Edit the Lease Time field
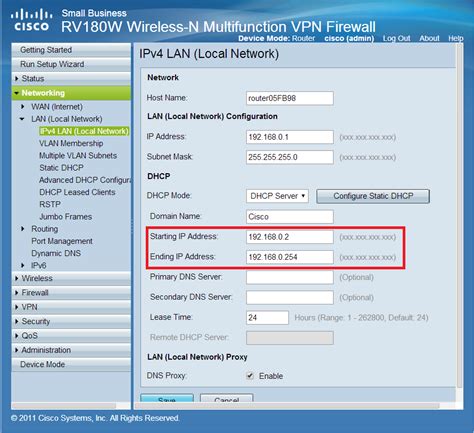474x433 pixels. click(267, 318)
